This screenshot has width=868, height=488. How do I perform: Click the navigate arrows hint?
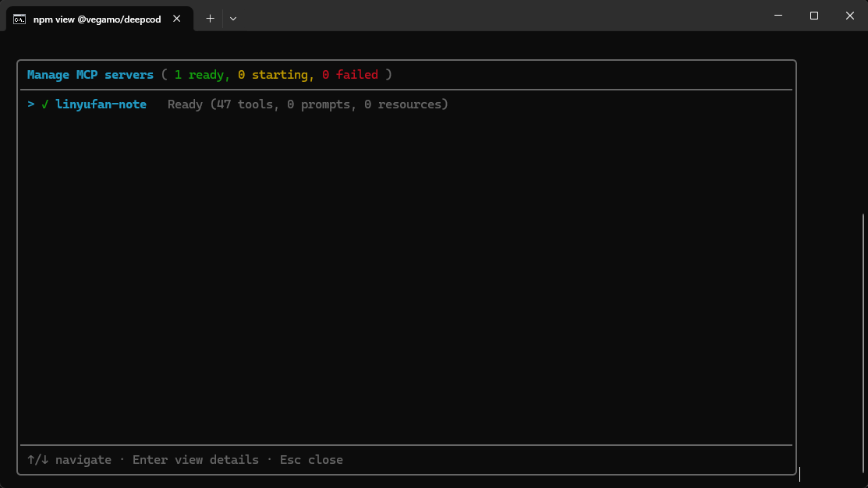click(x=69, y=460)
